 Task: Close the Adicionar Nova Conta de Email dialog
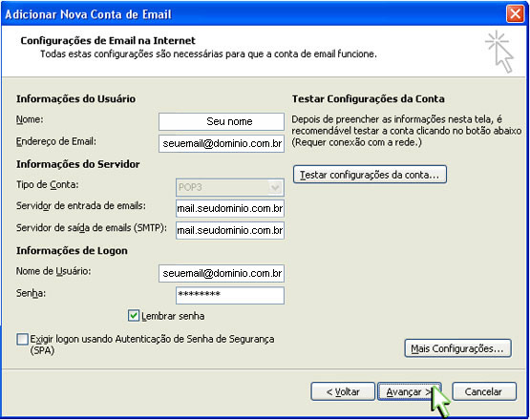coord(515,14)
